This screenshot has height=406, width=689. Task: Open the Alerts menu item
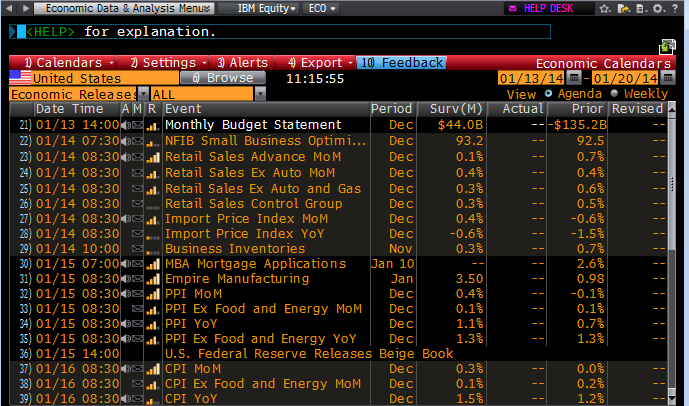[x=242, y=63]
